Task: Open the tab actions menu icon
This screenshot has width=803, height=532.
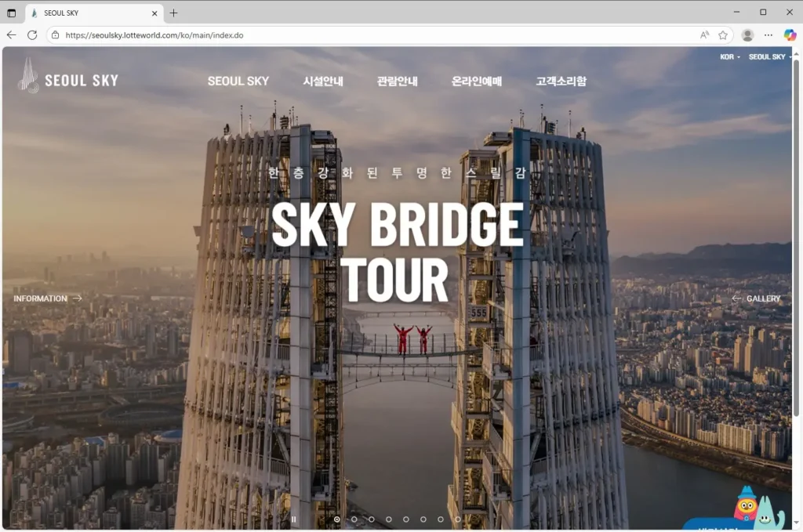Action: tap(11, 13)
